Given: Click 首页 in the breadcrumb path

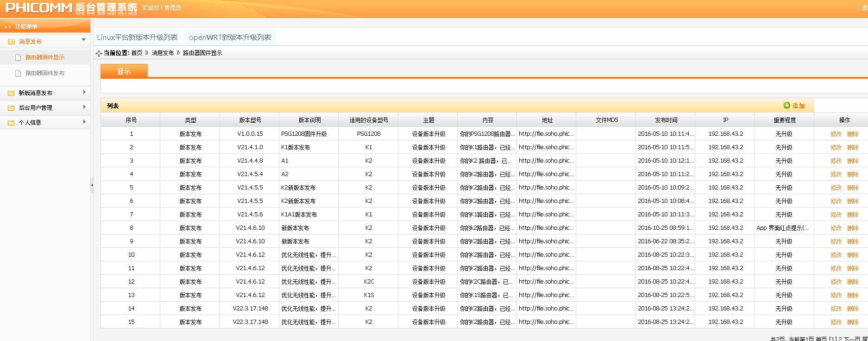Looking at the screenshot, I should pos(137,53).
